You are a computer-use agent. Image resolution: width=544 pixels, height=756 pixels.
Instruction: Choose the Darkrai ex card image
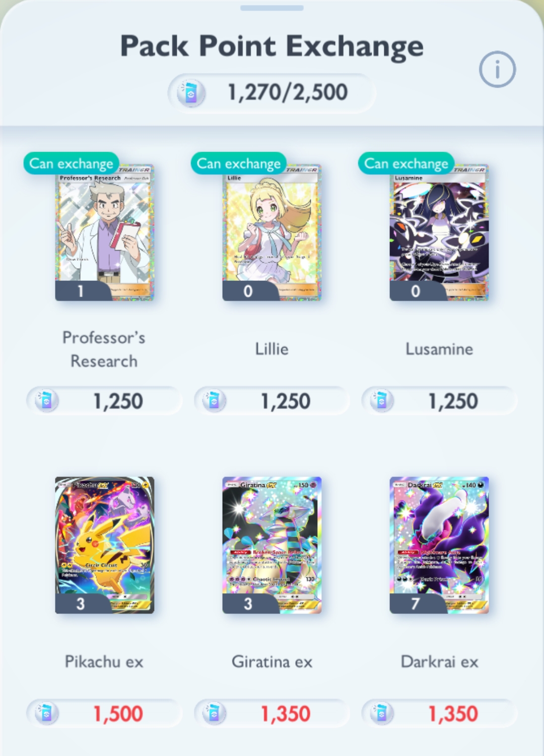(x=439, y=545)
